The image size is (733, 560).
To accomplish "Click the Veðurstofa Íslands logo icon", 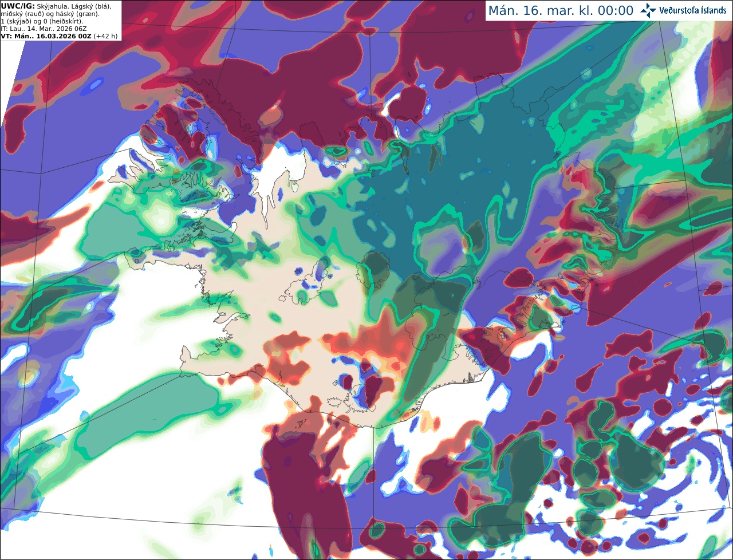I will point(648,10).
